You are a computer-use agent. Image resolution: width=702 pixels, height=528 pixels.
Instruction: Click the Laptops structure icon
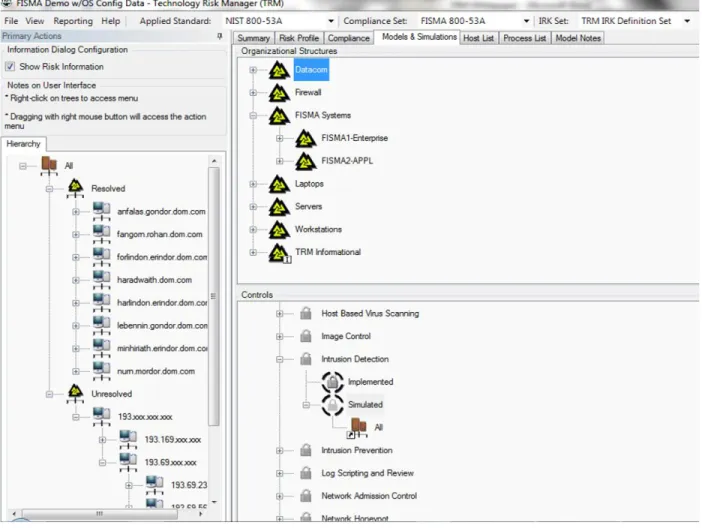tap(279, 184)
